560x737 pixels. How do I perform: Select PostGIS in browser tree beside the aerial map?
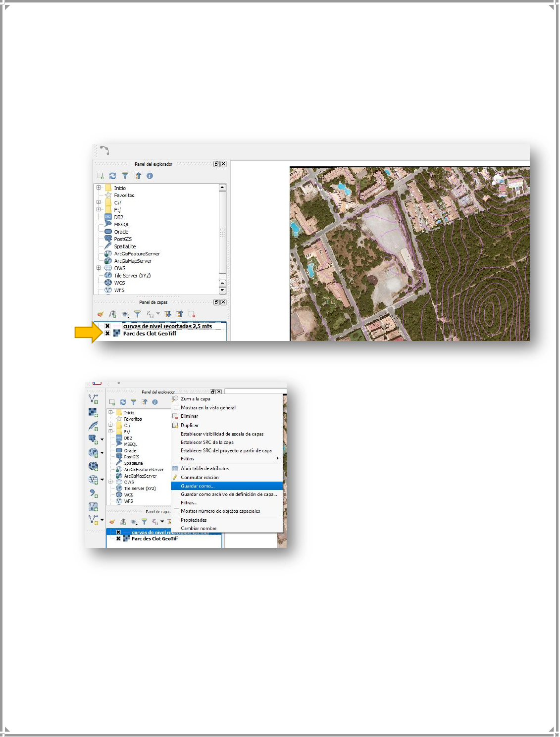(123, 239)
